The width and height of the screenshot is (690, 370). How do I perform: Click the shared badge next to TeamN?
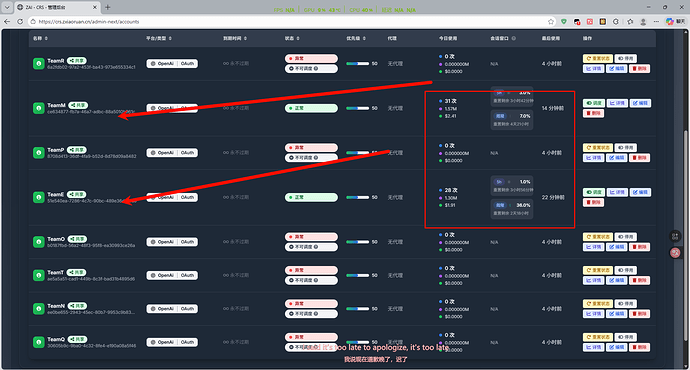(x=77, y=306)
